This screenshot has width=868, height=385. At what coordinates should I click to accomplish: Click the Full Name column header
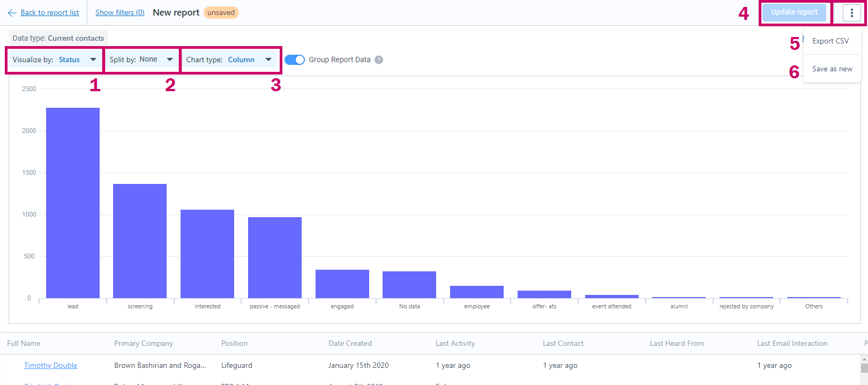pyautogui.click(x=24, y=344)
